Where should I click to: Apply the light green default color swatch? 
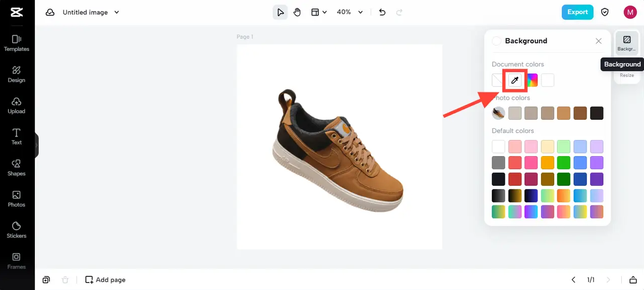click(x=564, y=147)
